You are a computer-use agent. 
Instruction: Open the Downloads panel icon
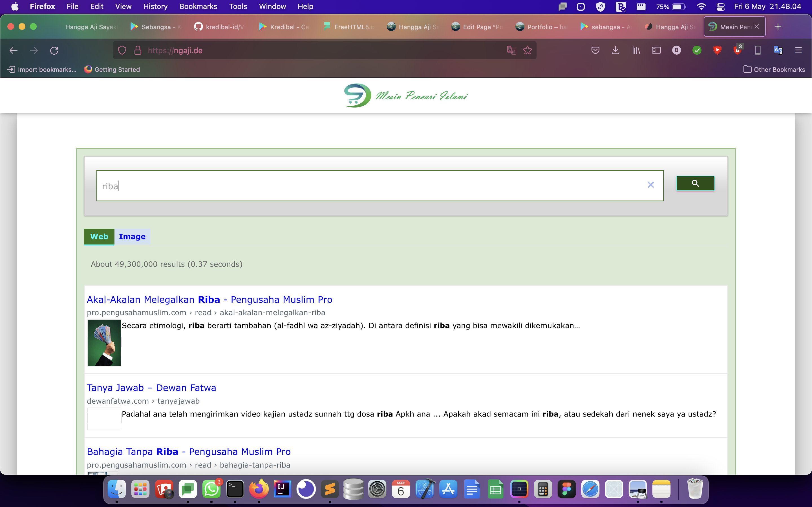click(x=615, y=50)
